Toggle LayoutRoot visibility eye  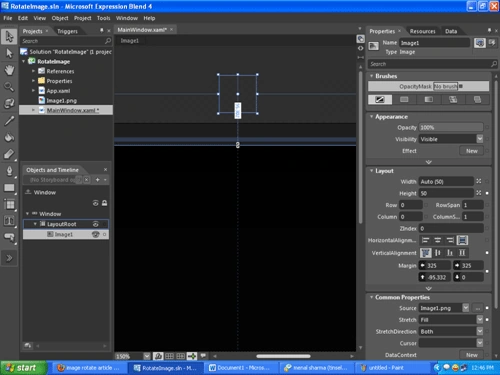tap(95, 224)
